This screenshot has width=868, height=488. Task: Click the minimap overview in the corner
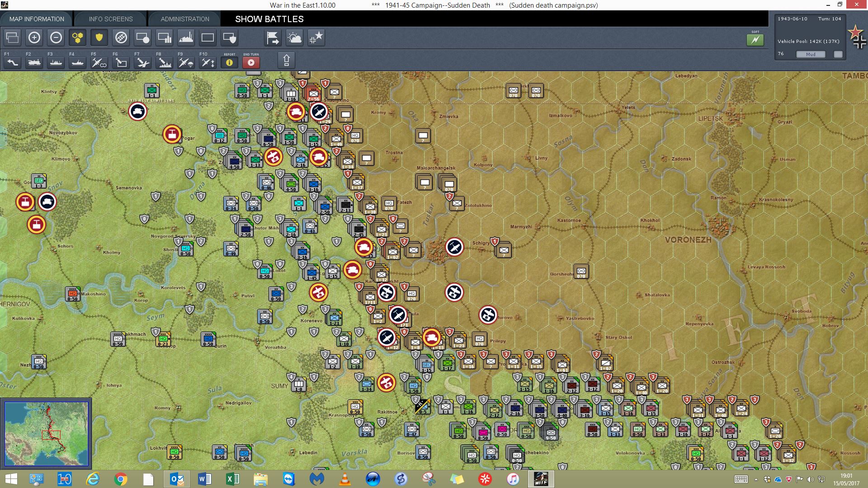(46, 433)
